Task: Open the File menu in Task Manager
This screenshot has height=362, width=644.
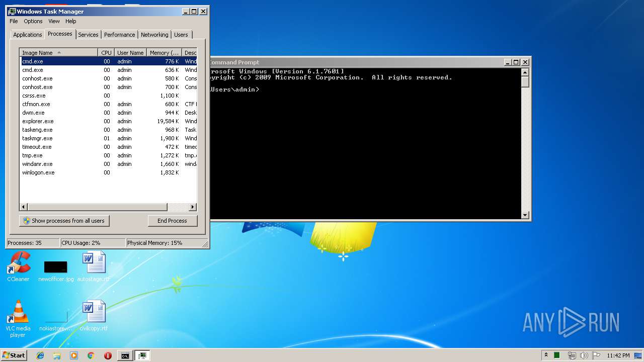Action: coord(14,21)
